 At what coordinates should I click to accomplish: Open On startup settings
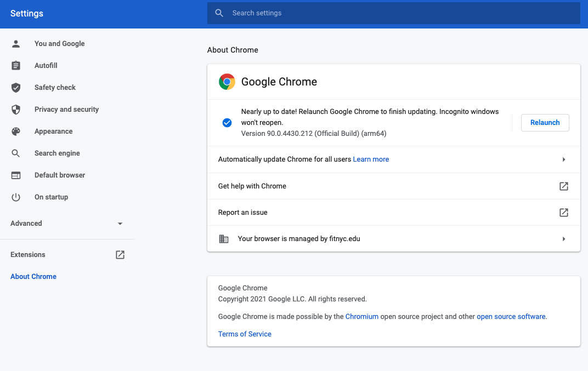pos(51,197)
